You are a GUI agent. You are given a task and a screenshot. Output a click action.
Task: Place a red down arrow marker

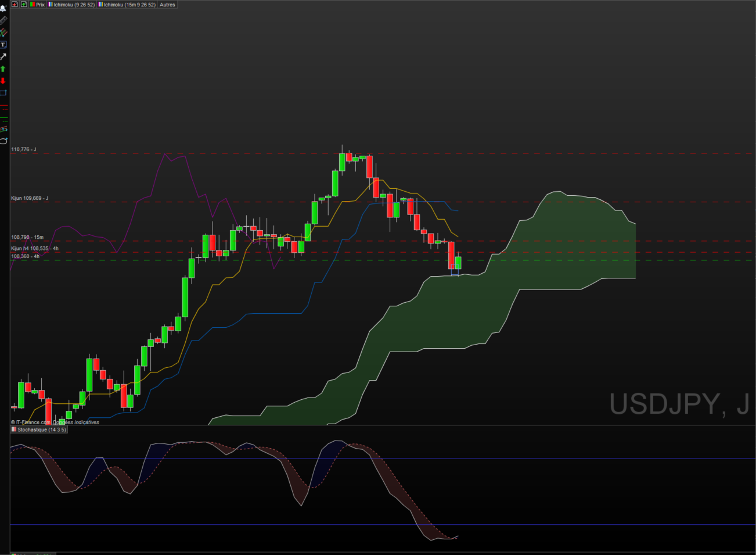pos(3,81)
